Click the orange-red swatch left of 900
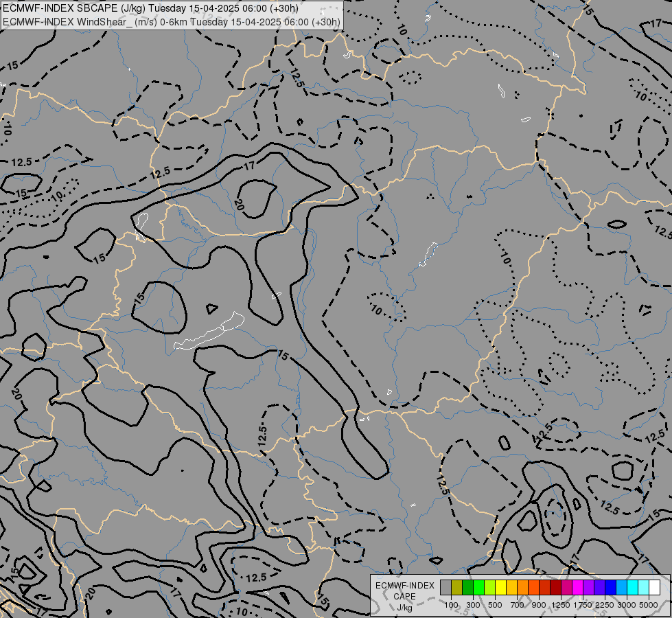 pos(533,587)
